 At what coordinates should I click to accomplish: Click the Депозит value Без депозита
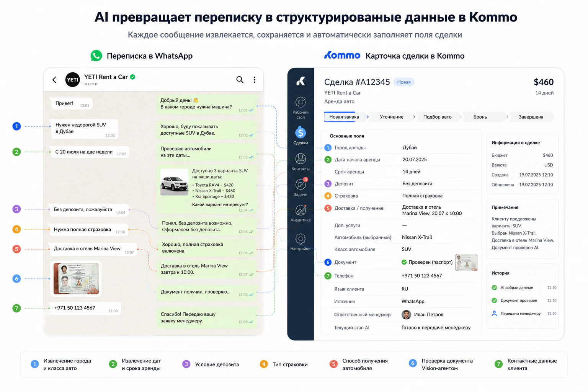pyautogui.click(x=417, y=184)
